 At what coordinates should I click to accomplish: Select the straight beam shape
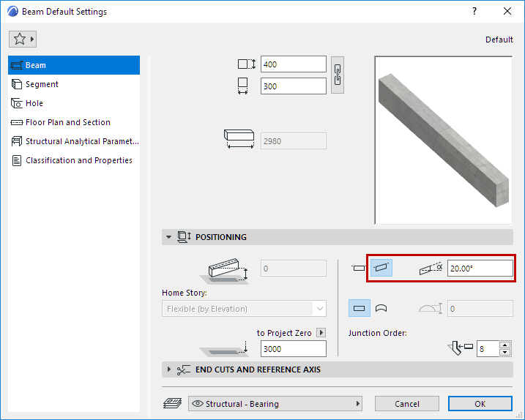pyautogui.click(x=360, y=308)
